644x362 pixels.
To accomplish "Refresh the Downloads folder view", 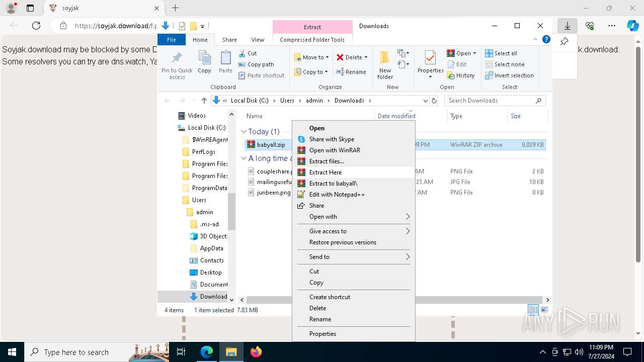I will pos(435,101).
